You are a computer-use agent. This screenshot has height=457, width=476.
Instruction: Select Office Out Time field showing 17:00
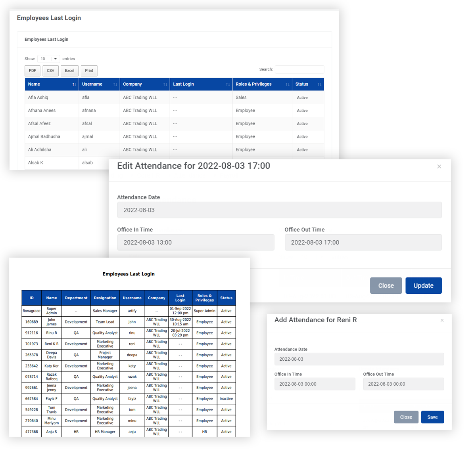pos(363,242)
